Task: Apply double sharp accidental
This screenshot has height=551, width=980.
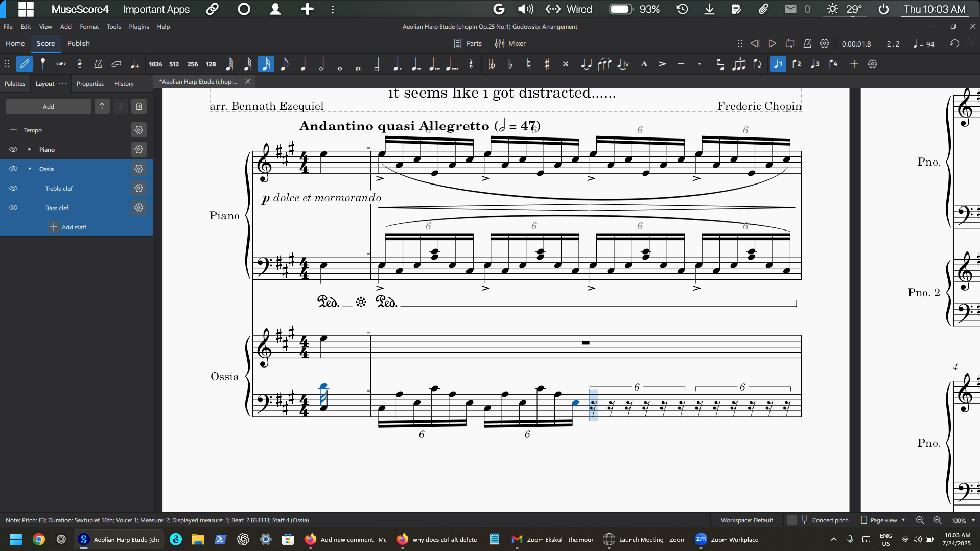Action: coord(565,64)
